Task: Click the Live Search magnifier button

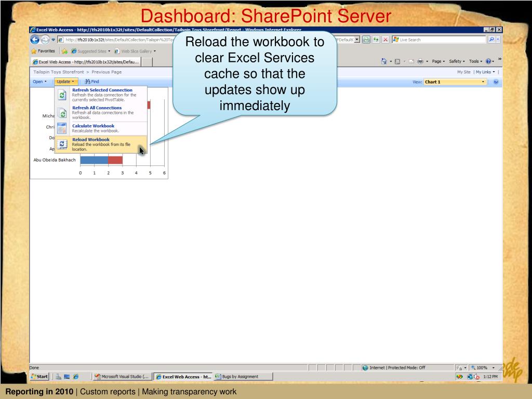Action: [x=491, y=39]
